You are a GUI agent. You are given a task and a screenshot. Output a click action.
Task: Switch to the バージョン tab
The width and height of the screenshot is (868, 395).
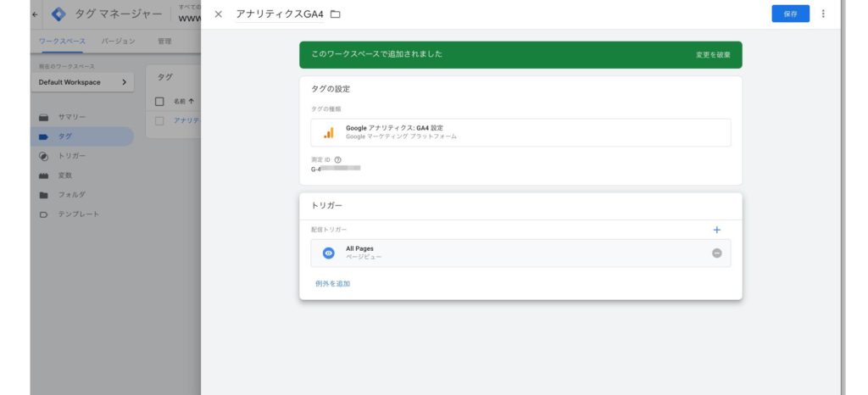pyautogui.click(x=118, y=42)
